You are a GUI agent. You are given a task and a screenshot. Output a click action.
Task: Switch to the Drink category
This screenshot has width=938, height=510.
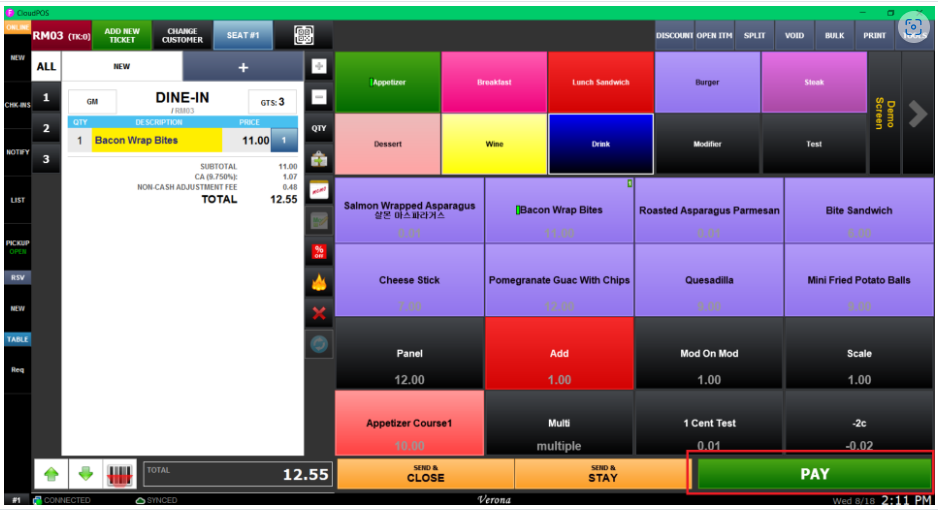point(600,144)
